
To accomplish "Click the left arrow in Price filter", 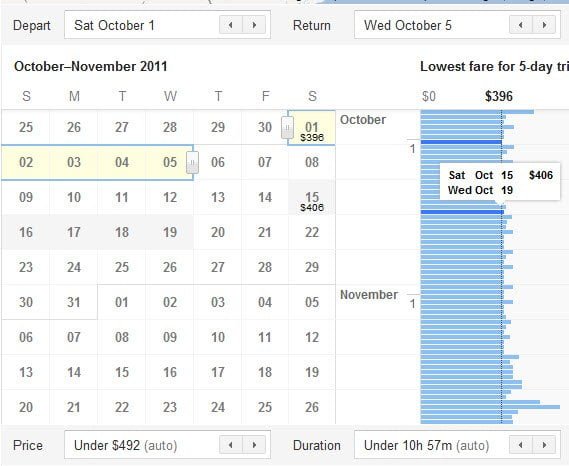I will click(231, 445).
